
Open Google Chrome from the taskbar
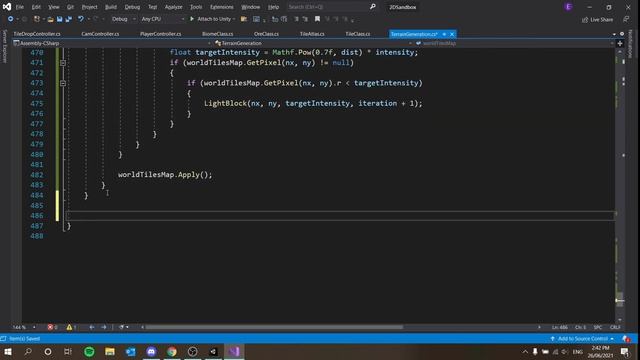(x=172, y=351)
